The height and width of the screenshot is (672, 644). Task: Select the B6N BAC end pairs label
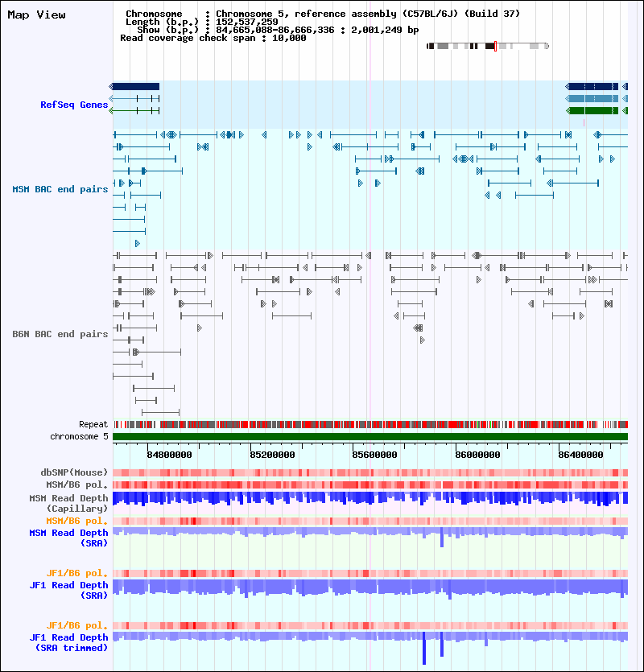[60, 334]
